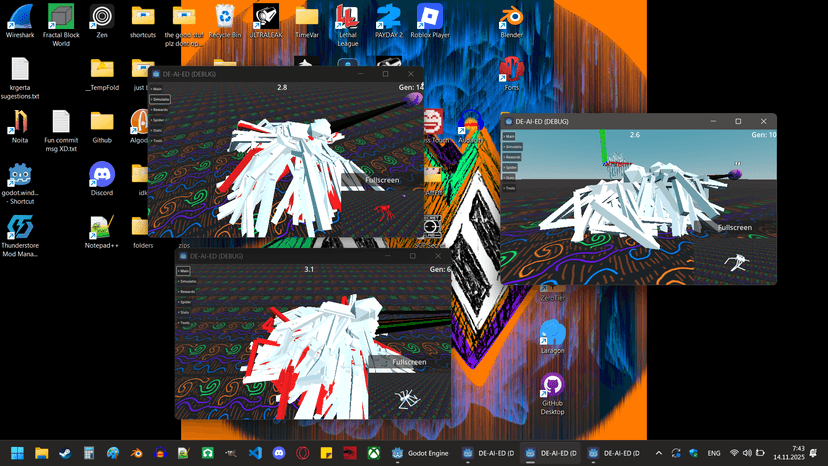Expand the Tools section in top-left DE-AI-ED window
This screenshot has height=466, width=828.
tap(157, 141)
